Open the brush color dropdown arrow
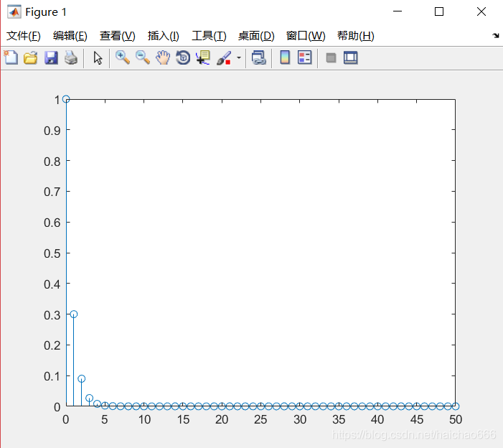This screenshot has width=503, height=448. [239, 58]
